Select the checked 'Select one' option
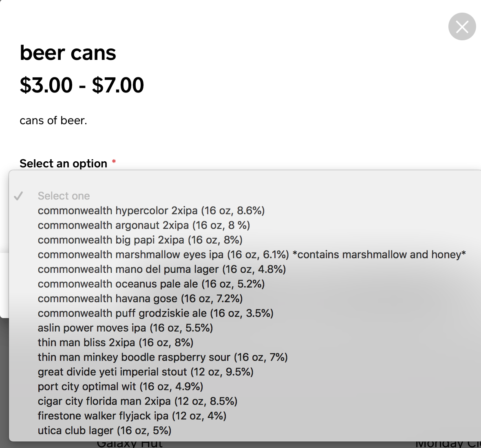This screenshot has width=481, height=448. 64,196
